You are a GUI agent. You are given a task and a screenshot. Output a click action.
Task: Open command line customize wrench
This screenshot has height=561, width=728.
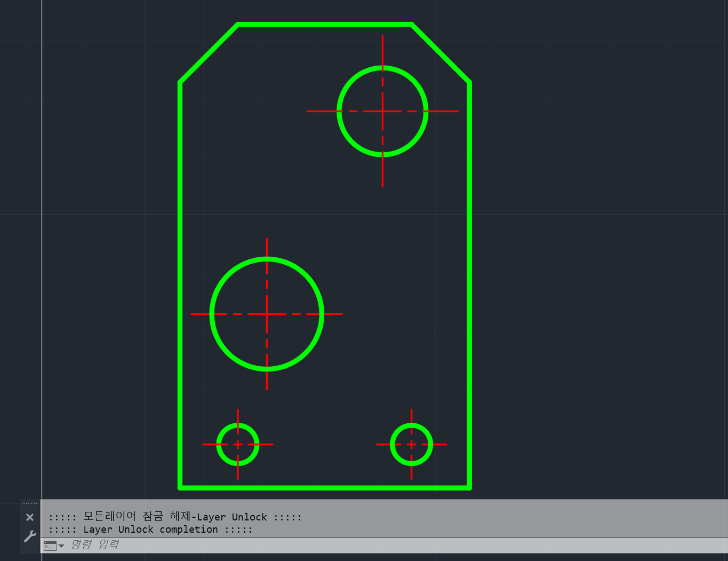(30, 536)
